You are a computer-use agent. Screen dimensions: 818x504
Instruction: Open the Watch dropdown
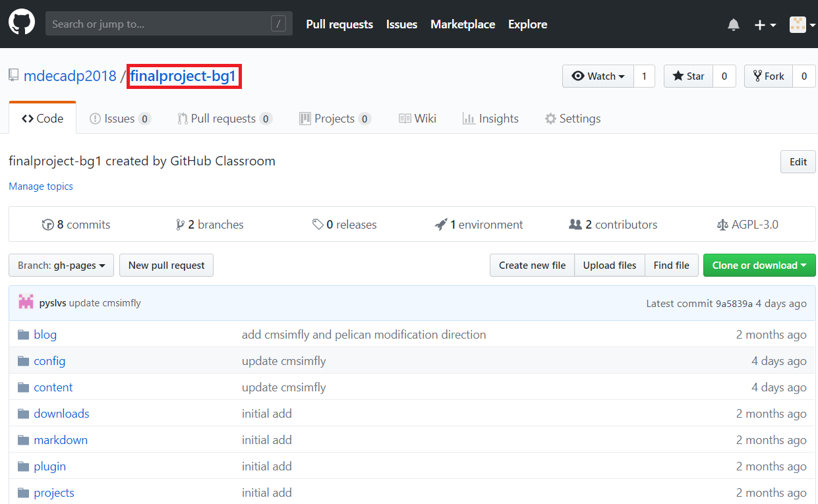coord(598,76)
